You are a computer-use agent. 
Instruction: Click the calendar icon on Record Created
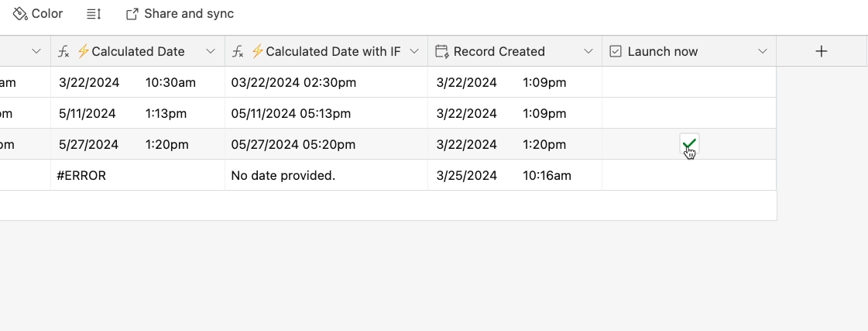(442, 52)
